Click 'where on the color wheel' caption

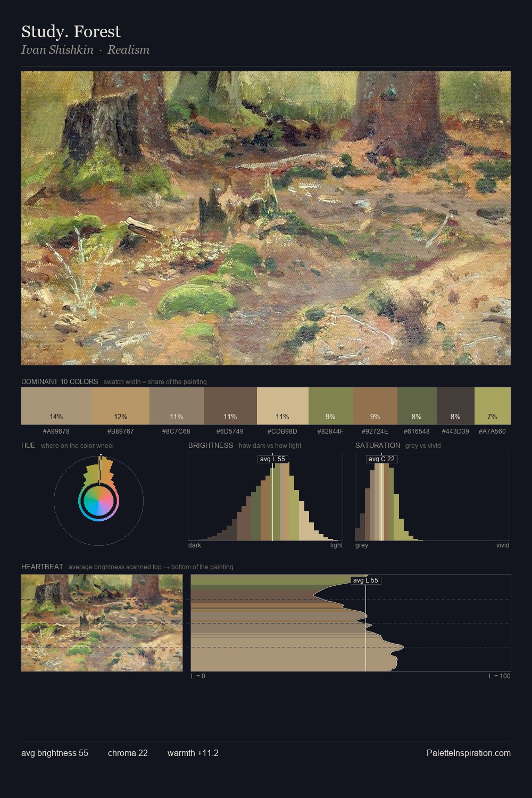77,445
